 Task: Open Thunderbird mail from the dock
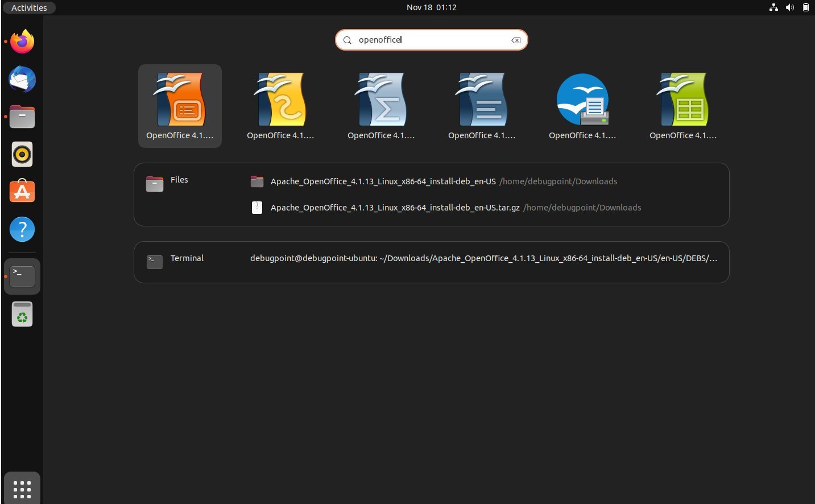22,79
